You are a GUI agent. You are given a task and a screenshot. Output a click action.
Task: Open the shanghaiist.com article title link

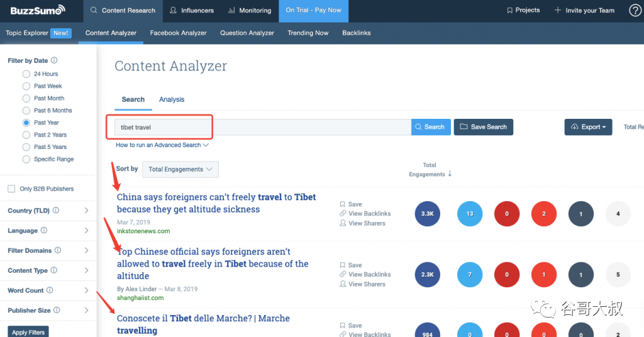pos(213,263)
